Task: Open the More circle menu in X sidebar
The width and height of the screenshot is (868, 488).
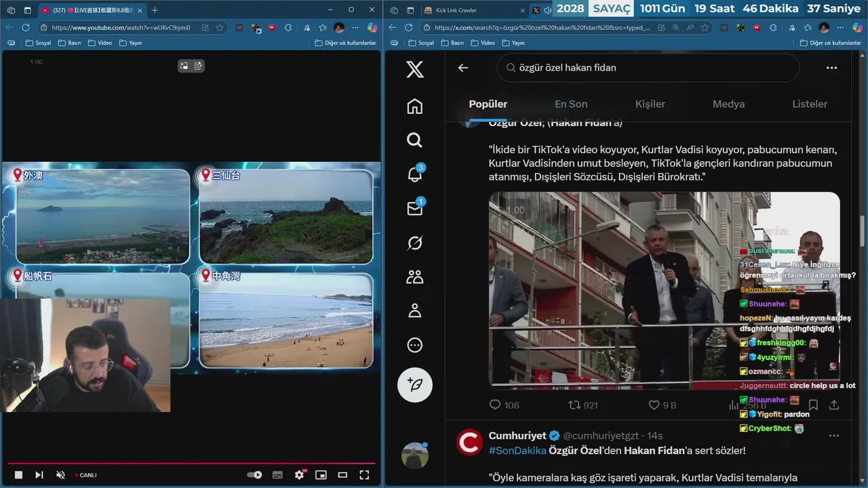Action: coord(415,345)
